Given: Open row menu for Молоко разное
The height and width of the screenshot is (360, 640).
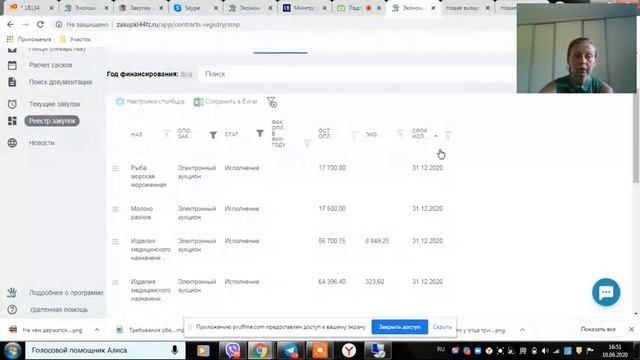Looking at the screenshot, I should pos(116,209).
